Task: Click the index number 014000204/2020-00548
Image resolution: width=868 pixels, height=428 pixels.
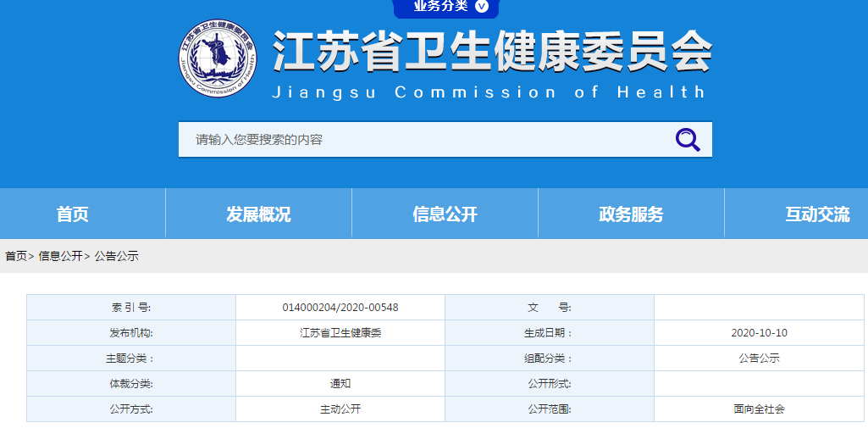Action: coord(340,308)
